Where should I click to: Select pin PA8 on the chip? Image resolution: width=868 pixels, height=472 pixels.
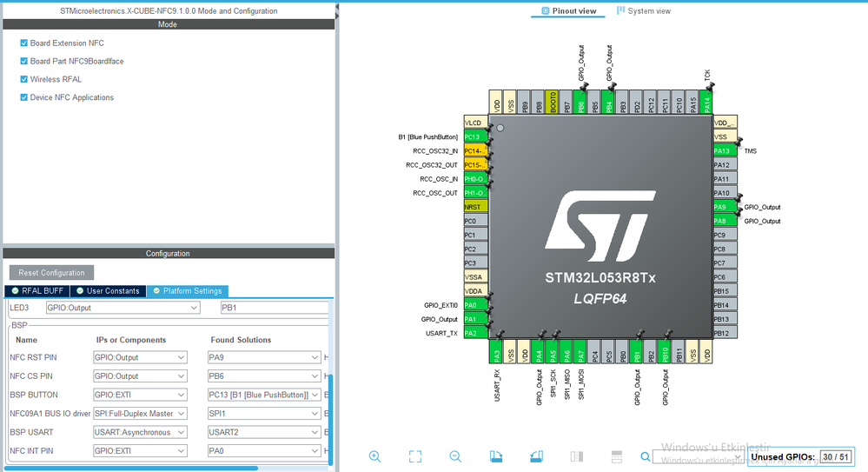[x=726, y=221]
